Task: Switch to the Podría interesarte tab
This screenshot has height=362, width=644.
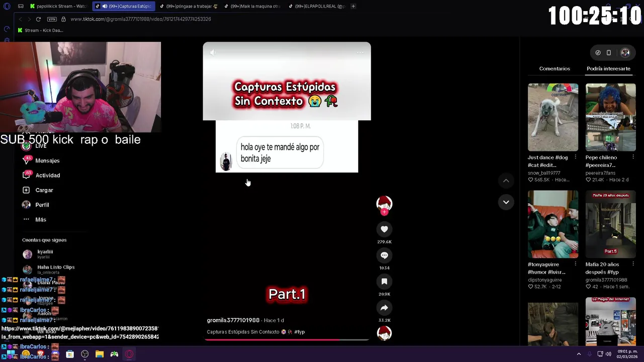Action: 608,68
